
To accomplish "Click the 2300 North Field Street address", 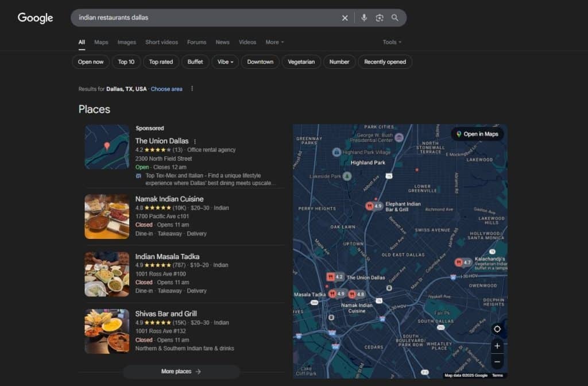I will (164, 159).
